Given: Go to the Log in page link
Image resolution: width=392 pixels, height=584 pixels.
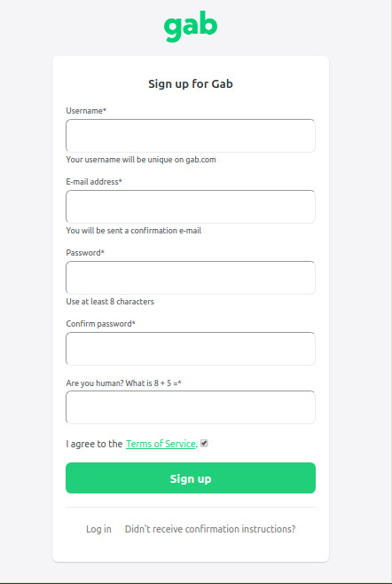Looking at the screenshot, I should coord(98,529).
